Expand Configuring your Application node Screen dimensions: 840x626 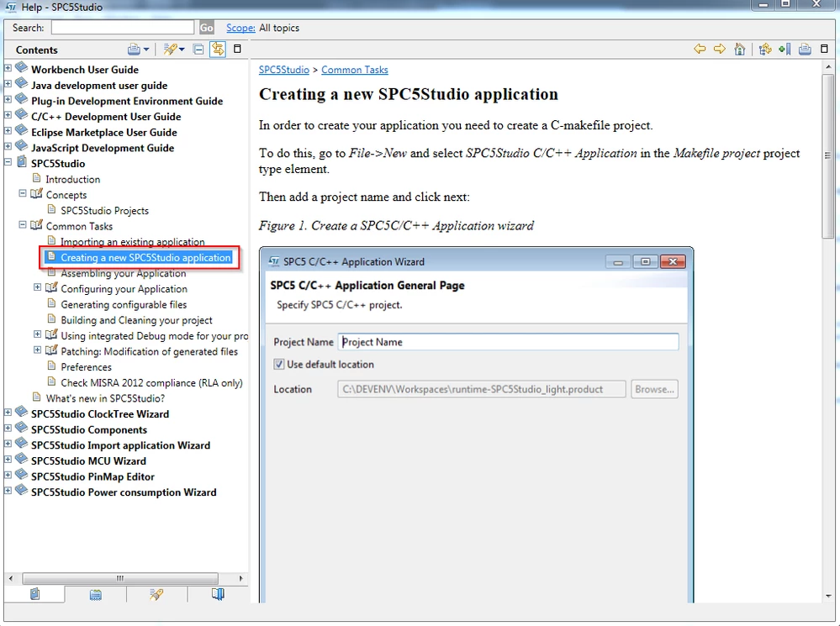point(38,287)
